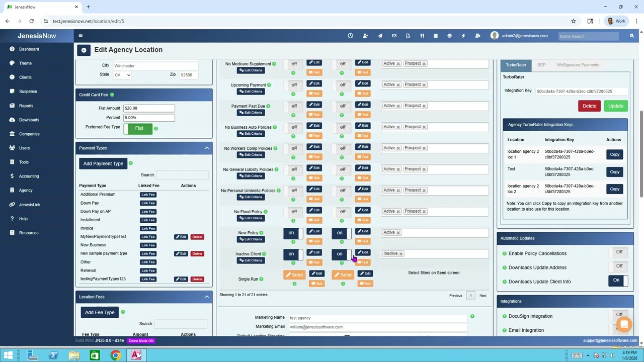Viewport: 644px width, 362px height.
Task: Bookmark this page with the star icon
Action: coord(574,21)
